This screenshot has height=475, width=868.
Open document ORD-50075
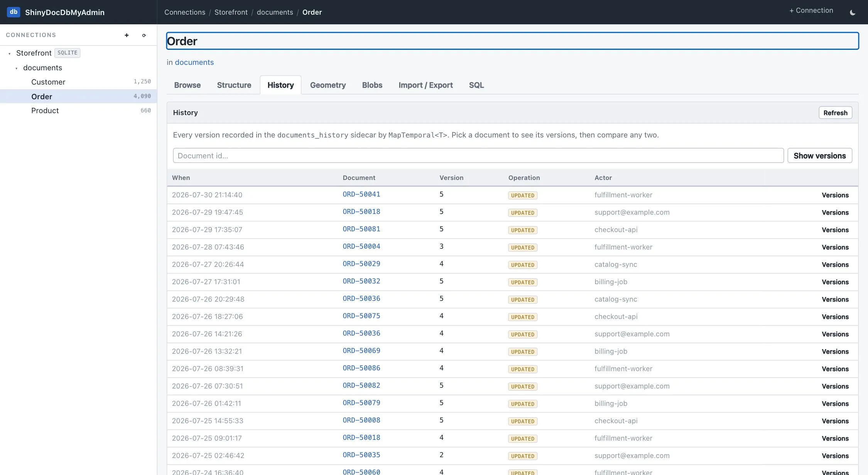click(x=361, y=316)
